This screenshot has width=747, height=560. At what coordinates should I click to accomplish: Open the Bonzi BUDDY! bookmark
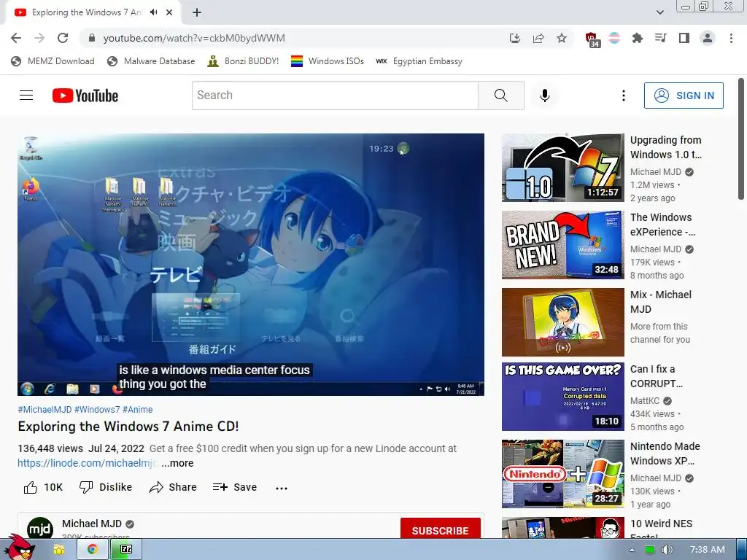pyautogui.click(x=243, y=61)
